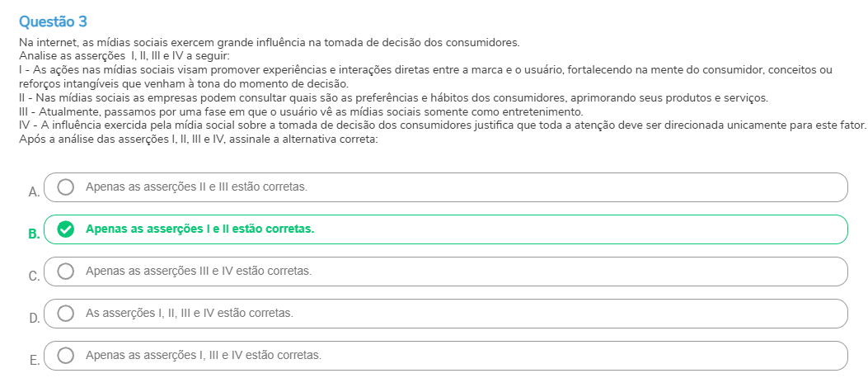Click the green checkmark on option B
This screenshot has width=868, height=378.
pyautogui.click(x=66, y=229)
